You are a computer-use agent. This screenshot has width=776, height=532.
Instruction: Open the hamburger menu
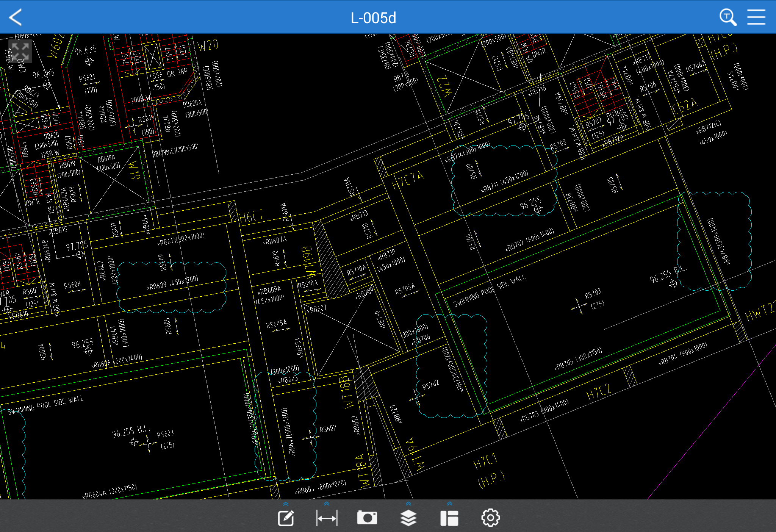756,17
